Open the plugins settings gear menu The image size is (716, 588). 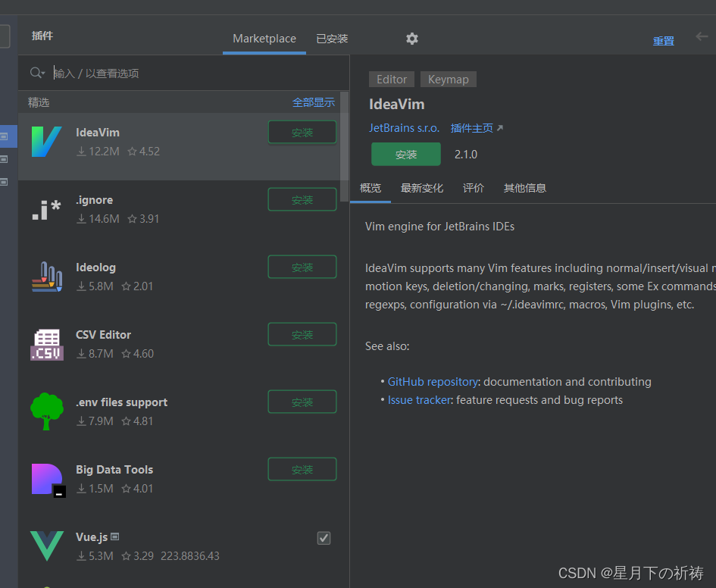pos(412,39)
